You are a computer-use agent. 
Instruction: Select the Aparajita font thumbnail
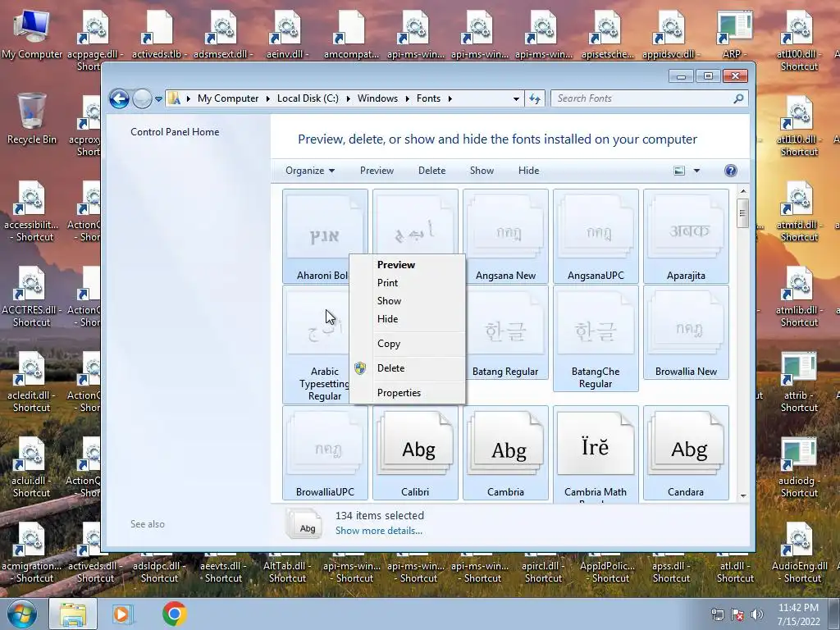pos(687,235)
